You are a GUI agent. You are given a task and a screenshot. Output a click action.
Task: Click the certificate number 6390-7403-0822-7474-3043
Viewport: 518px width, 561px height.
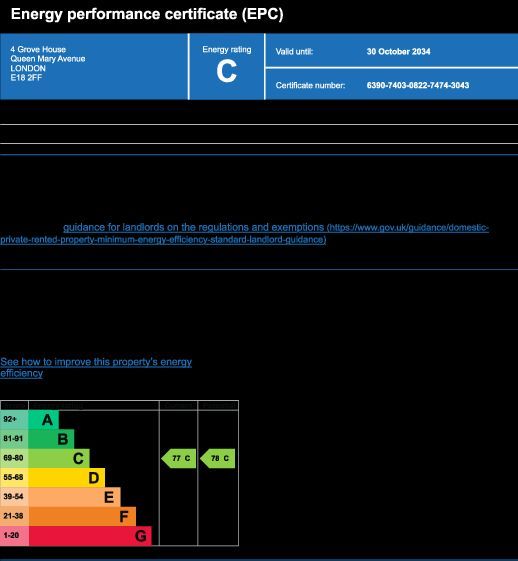[x=417, y=85]
